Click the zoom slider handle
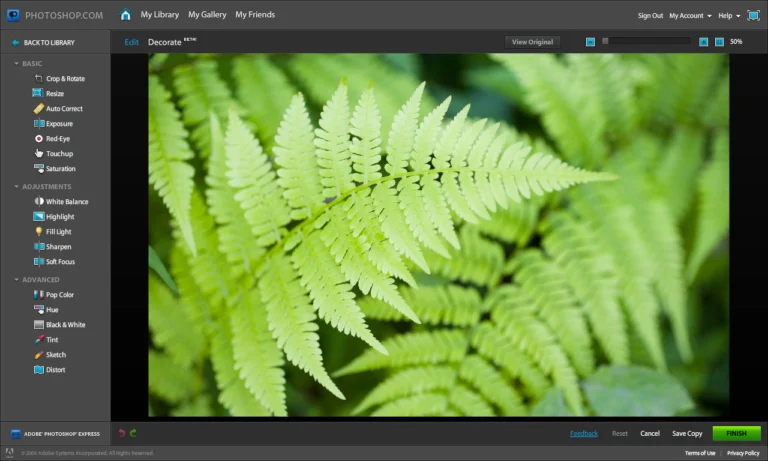The width and height of the screenshot is (768, 461). click(605, 41)
